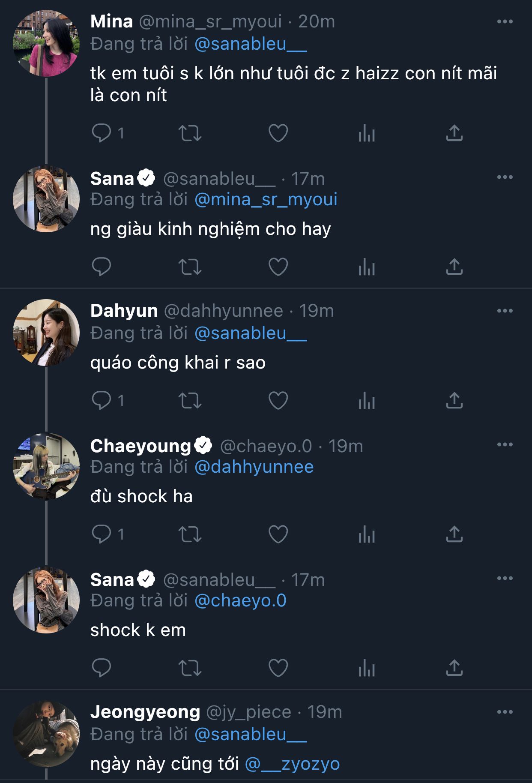Open Dahyun's profile picture
The height and width of the screenshot is (783, 532).
click(x=46, y=333)
